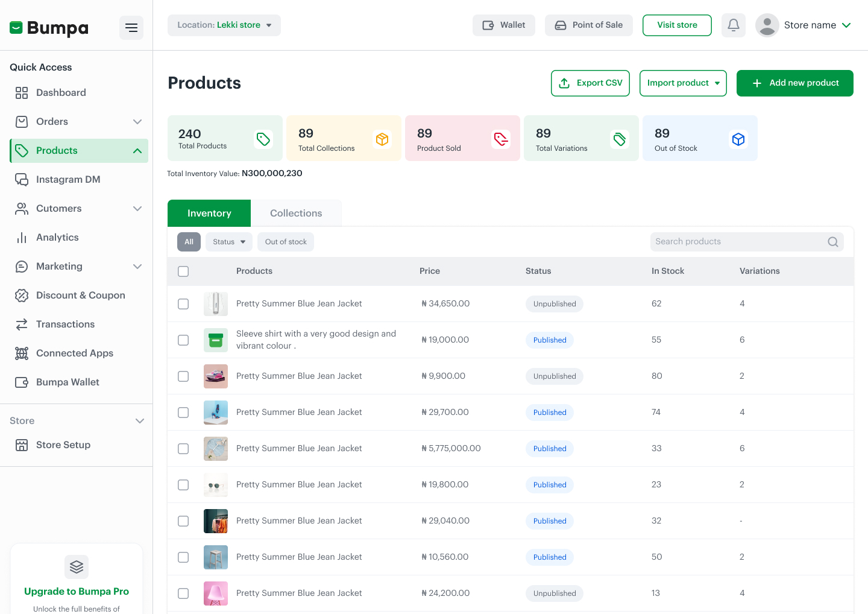Click the Dashboard grid icon in the sidebar
Image resolution: width=868 pixels, height=614 pixels.
point(22,93)
